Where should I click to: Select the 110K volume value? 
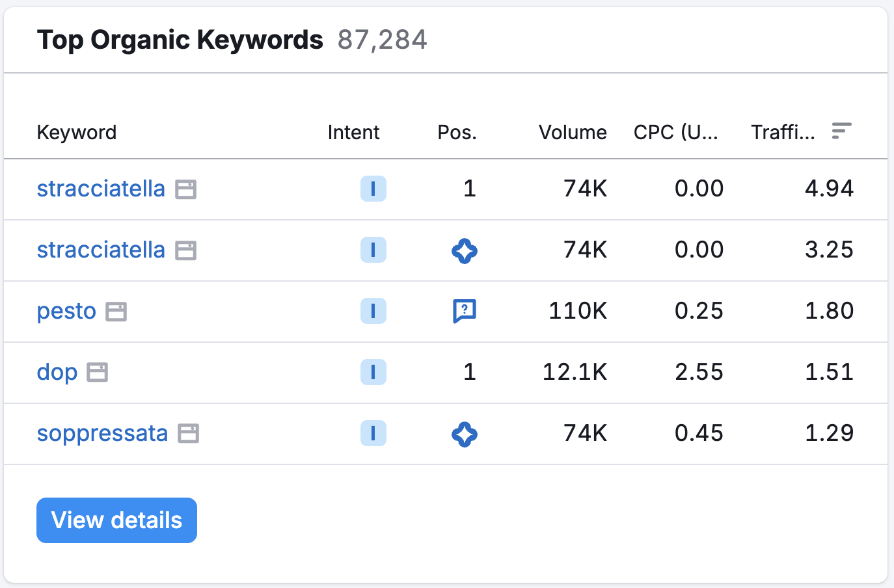(578, 311)
